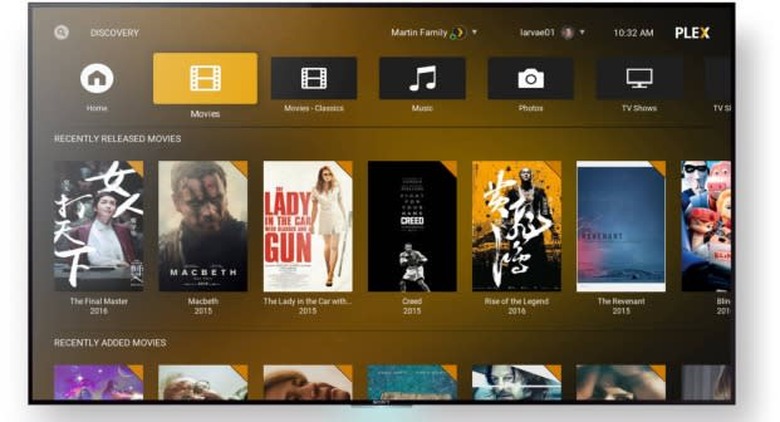Screen dimensions: 780x422
Task: Open the TV Shows monitor icon
Action: click(x=638, y=78)
